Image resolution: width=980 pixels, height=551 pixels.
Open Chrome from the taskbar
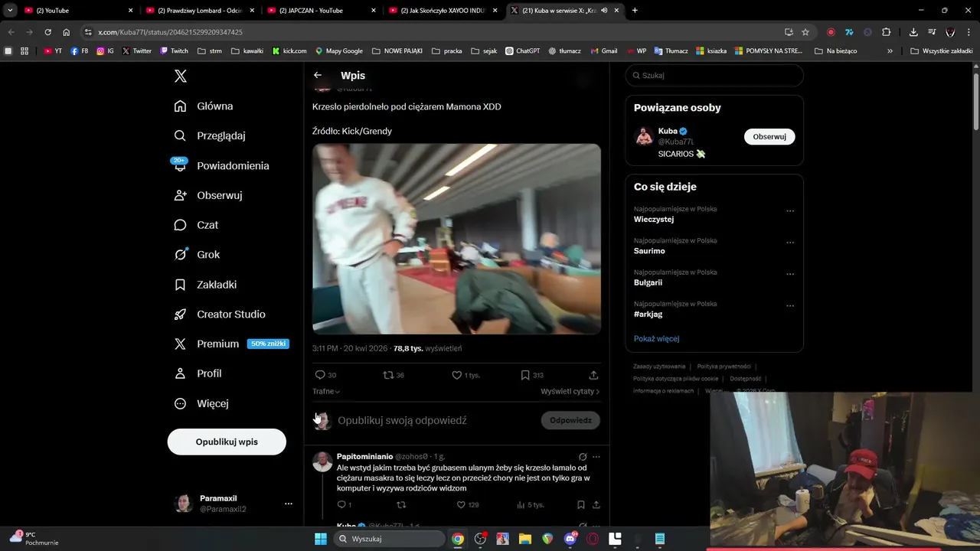[458, 539]
